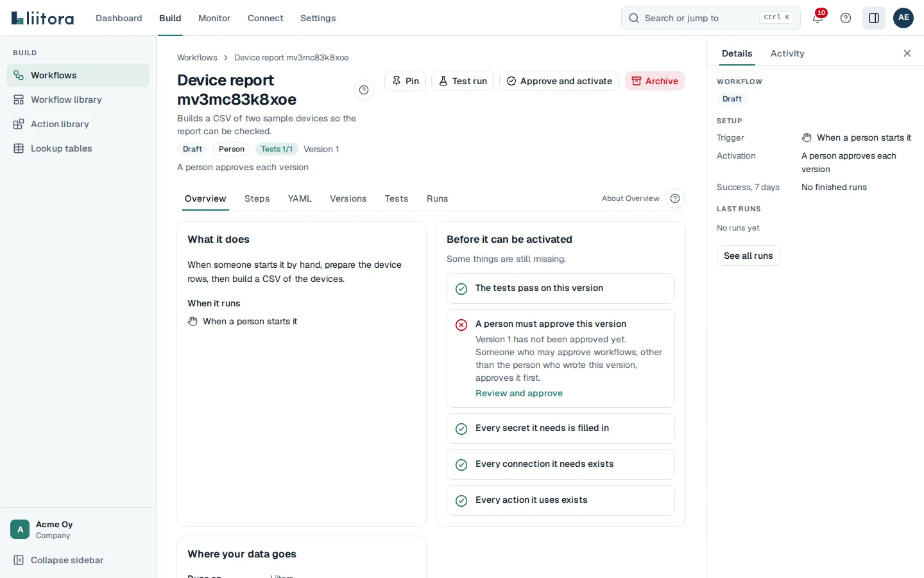Viewport: 924px width, 578px height.
Task: Click the check icon for action exists
Action: click(x=461, y=501)
